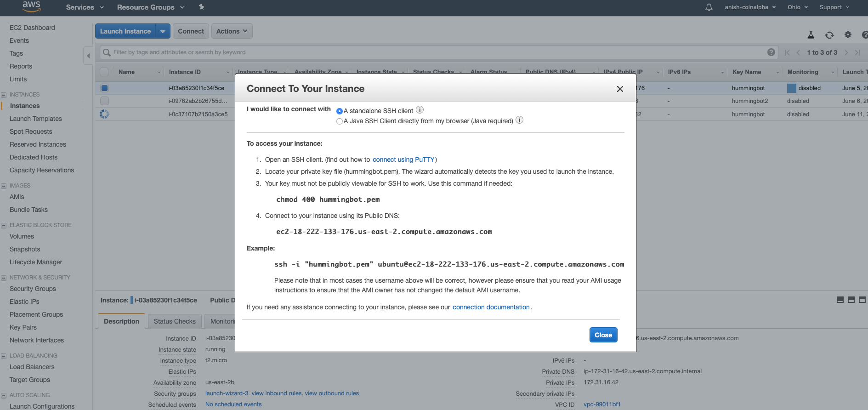Click the loading spinner on third row

104,114
